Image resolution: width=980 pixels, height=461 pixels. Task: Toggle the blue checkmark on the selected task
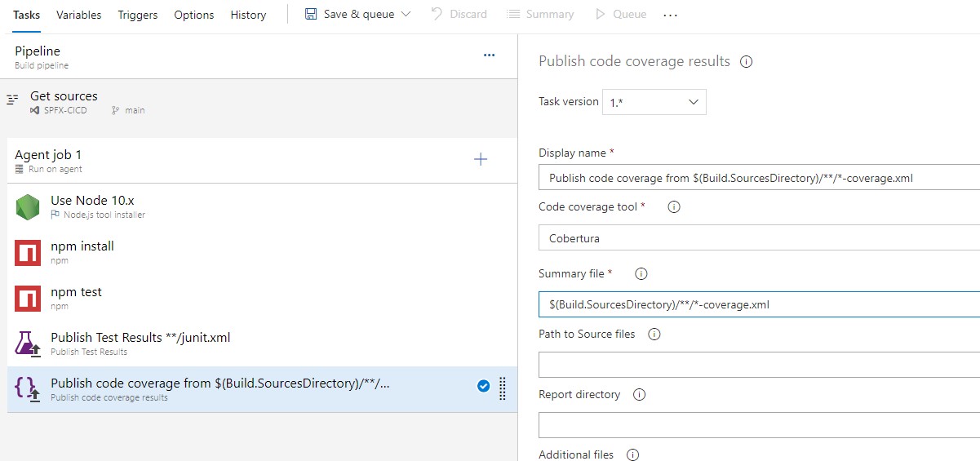[x=483, y=387]
